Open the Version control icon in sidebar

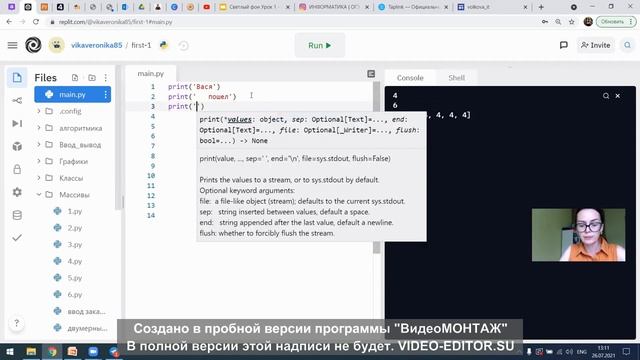pyautogui.click(x=17, y=100)
